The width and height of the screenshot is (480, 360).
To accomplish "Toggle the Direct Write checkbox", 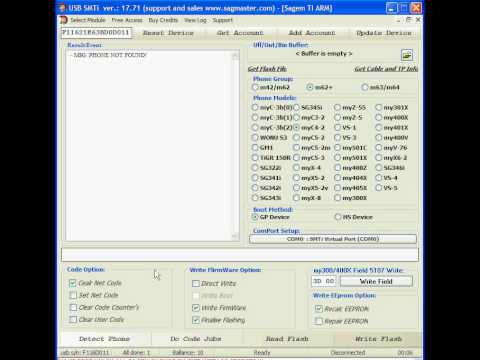I will coord(196,284).
